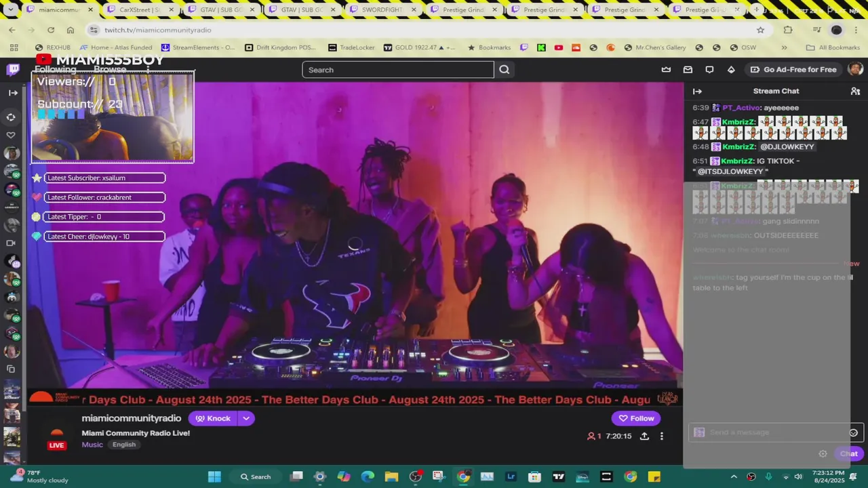The height and width of the screenshot is (488, 868).
Task: Share the stream via share icon
Action: (644, 436)
